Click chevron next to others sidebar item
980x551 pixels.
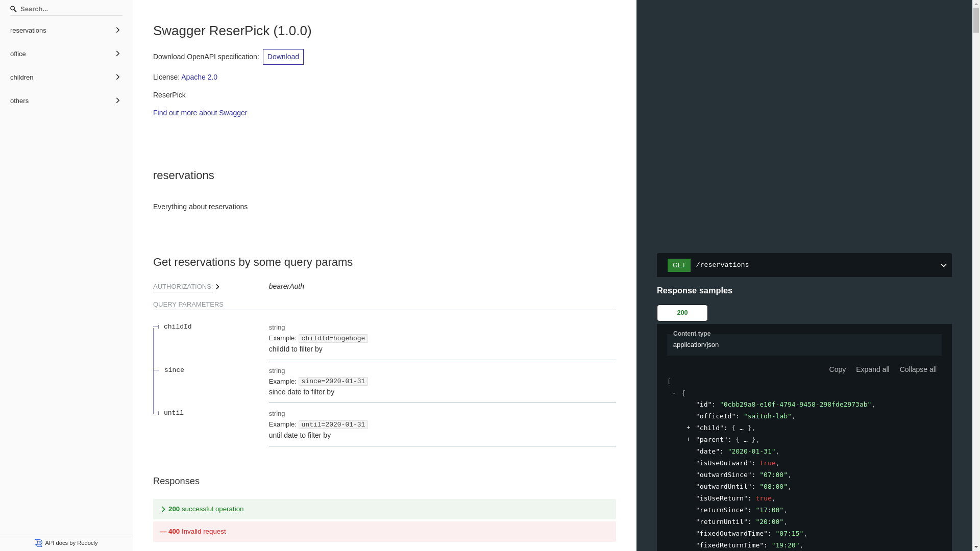(x=118, y=101)
